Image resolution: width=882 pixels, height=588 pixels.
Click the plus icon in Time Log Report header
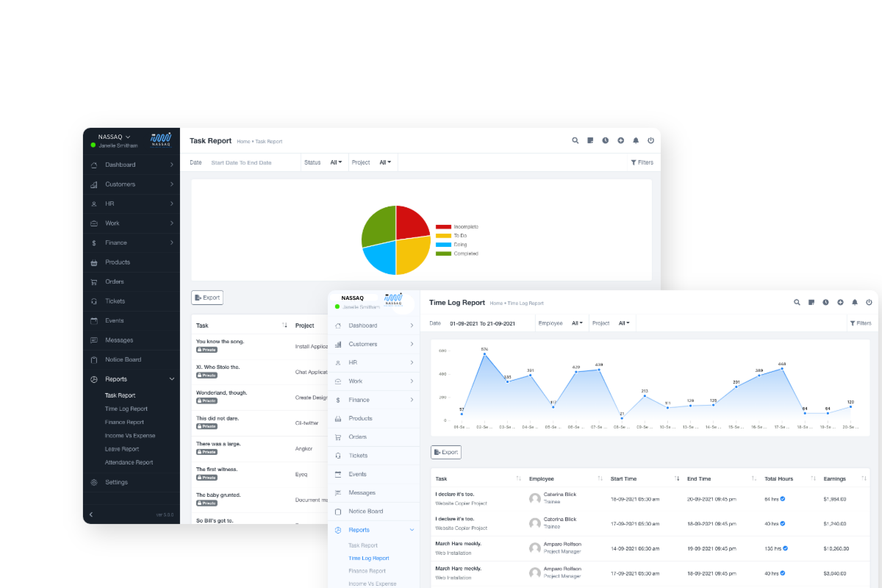[x=840, y=302]
